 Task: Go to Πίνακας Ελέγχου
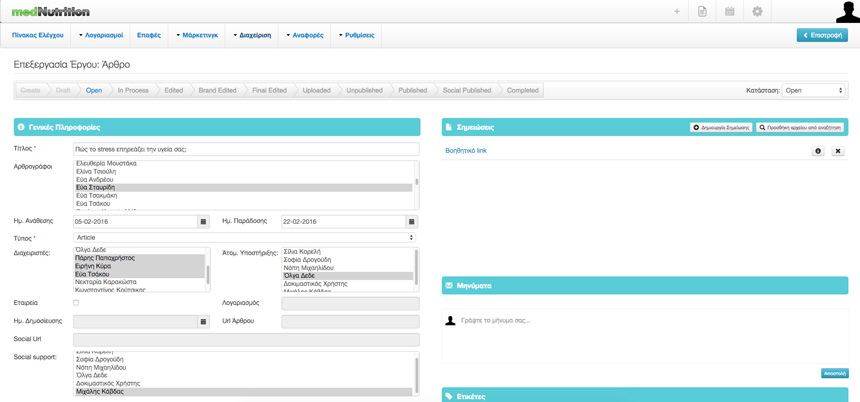37,35
